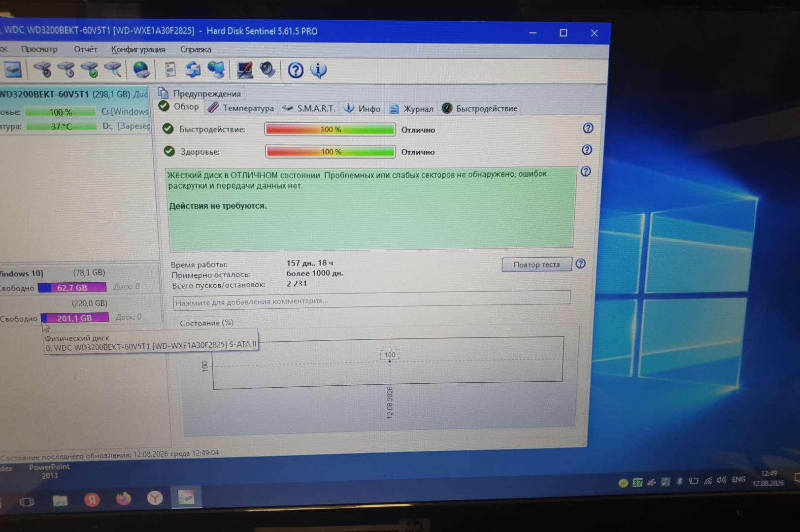Click the (220,0 GB) partition size
Image resolution: width=800 pixels, height=532 pixels.
pyautogui.click(x=89, y=303)
